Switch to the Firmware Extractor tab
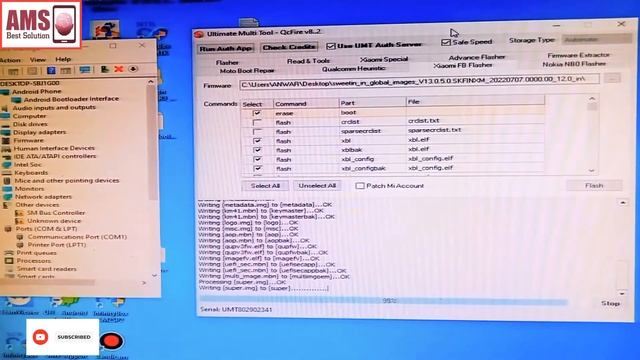The image size is (640, 360). point(578,55)
